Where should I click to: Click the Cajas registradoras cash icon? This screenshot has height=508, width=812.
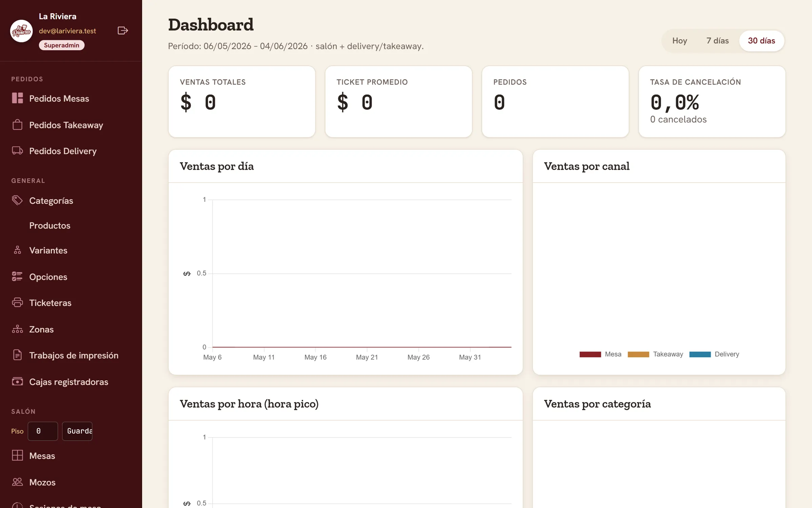(x=17, y=381)
